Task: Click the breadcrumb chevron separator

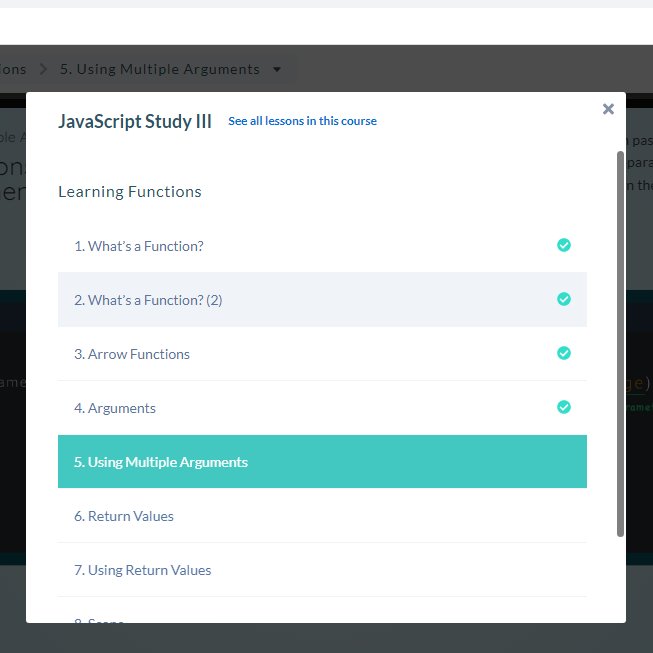Action: [x=43, y=69]
